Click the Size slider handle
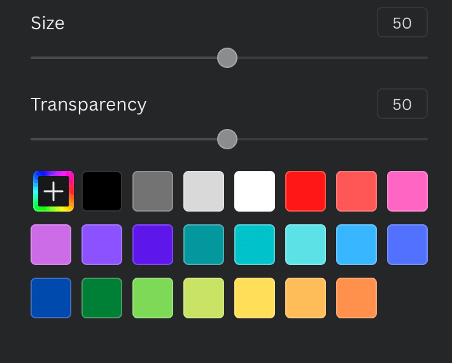Image resolution: width=452 pixels, height=364 pixels. (227, 58)
